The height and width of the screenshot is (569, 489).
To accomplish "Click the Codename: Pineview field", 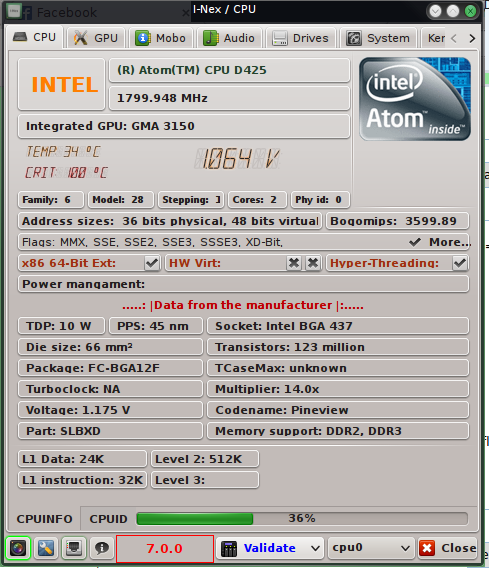I will coord(338,410).
